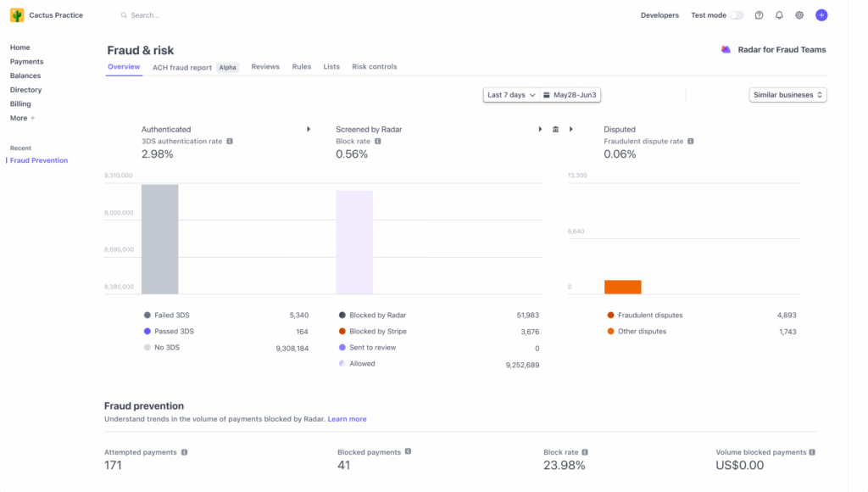868x492 pixels.
Task: Click the Fraud prevention section heading
Action: 144,406
